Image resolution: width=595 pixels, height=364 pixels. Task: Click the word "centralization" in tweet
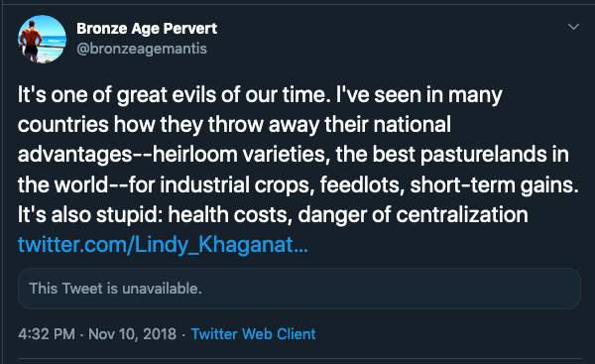[462, 215]
